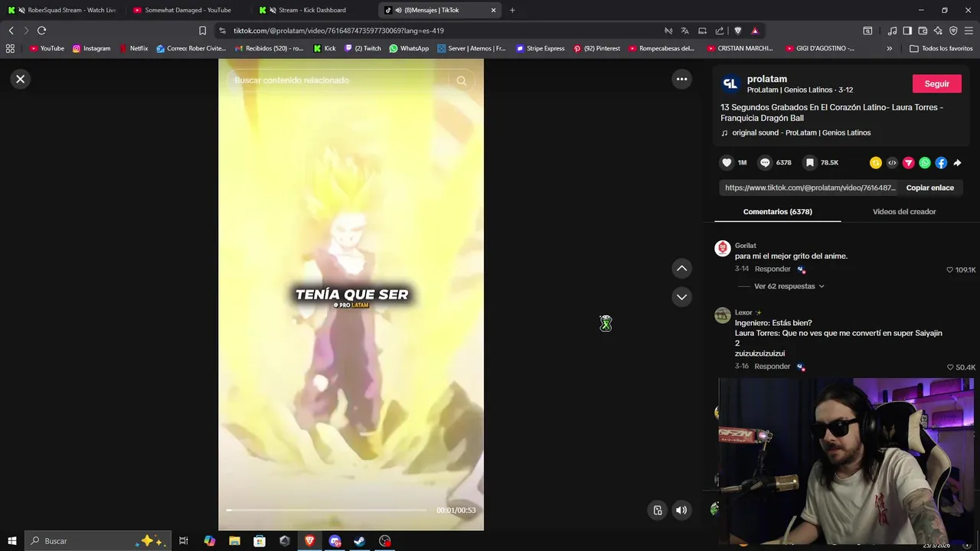The image size is (980, 551).
Task: Open the browser hamburger main menu
Action: coord(969,31)
